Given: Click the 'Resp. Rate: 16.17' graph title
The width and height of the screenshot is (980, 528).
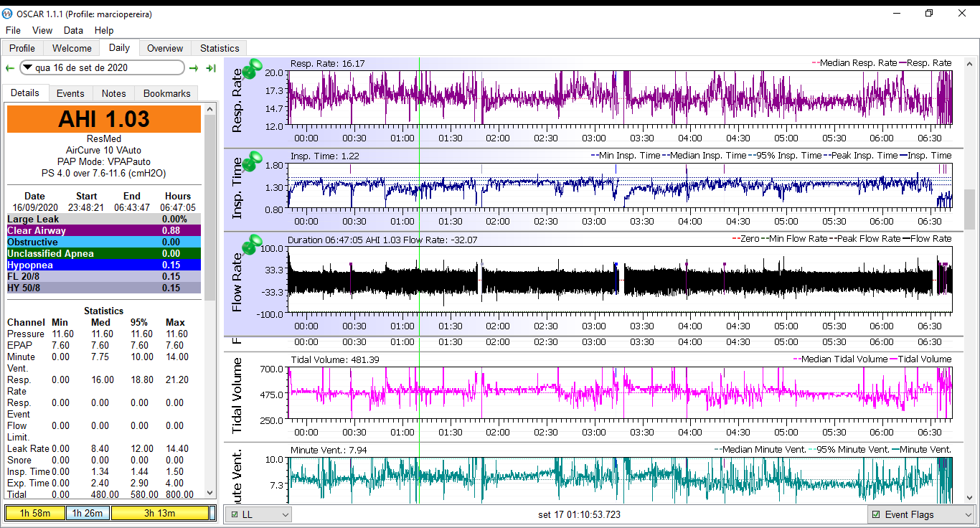Looking at the screenshot, I should (327, 64).
